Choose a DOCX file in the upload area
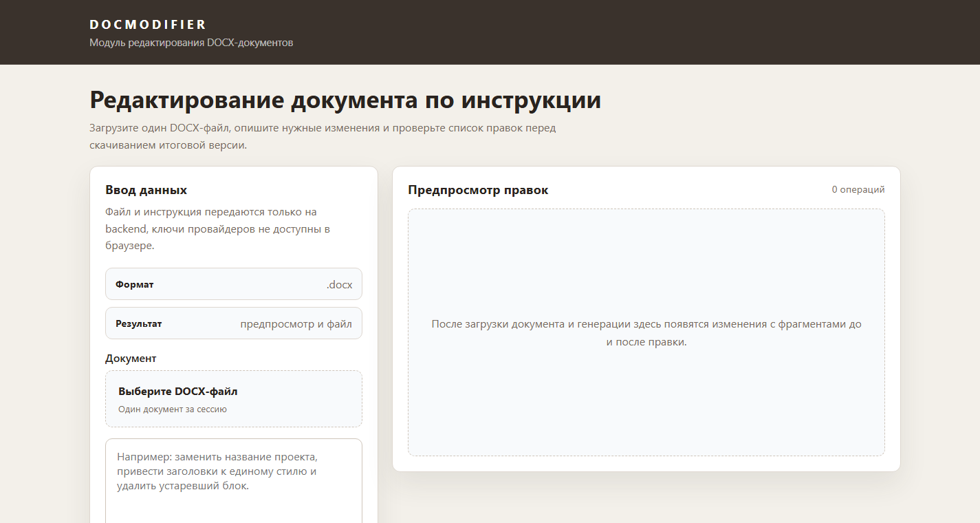 234,399
